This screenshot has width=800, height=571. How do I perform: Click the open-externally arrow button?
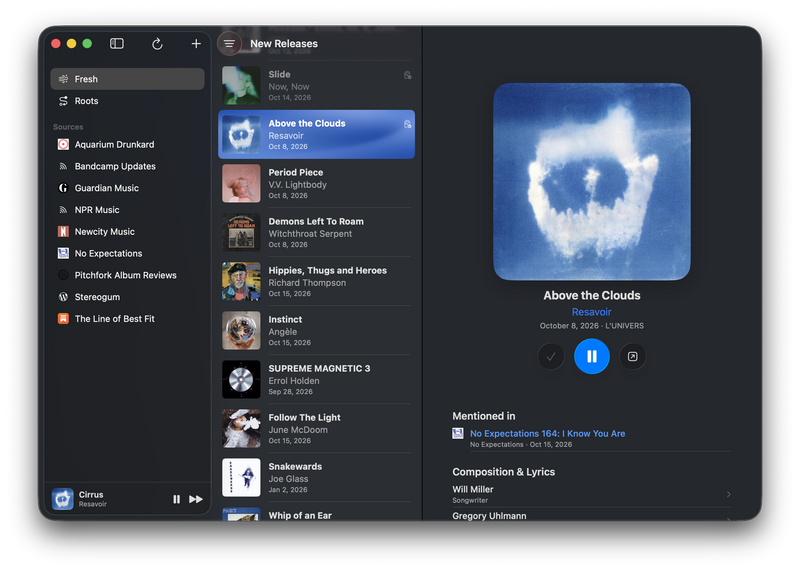coord(633,356)
